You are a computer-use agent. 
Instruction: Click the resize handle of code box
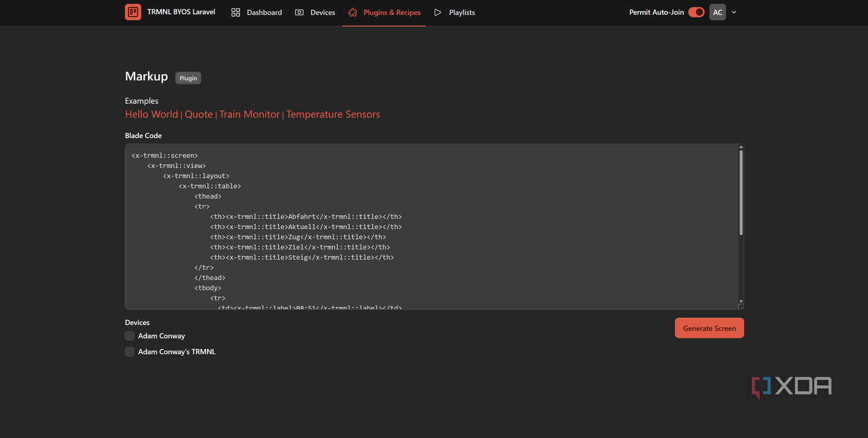741,307
